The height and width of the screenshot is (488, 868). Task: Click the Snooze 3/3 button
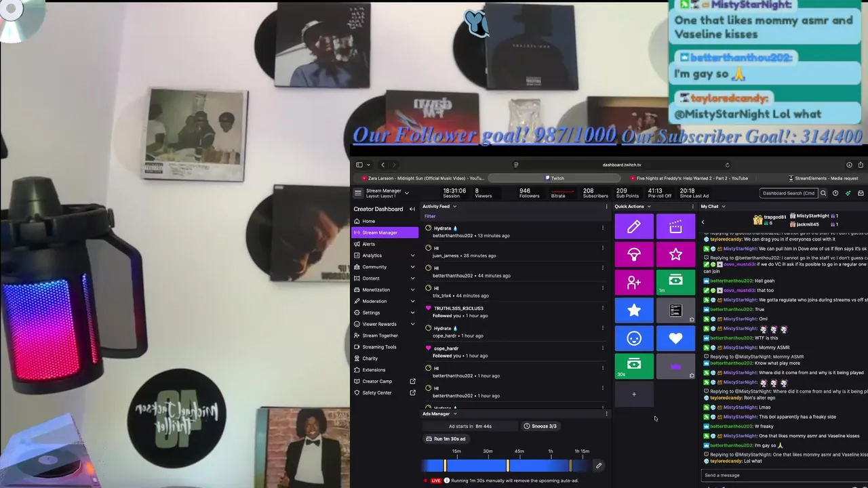pos(540,426)
